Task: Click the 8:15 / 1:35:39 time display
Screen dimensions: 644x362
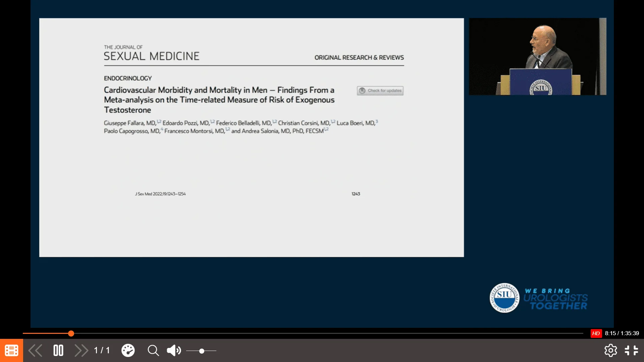Action: pyautogui.click(x=622, y=333)
